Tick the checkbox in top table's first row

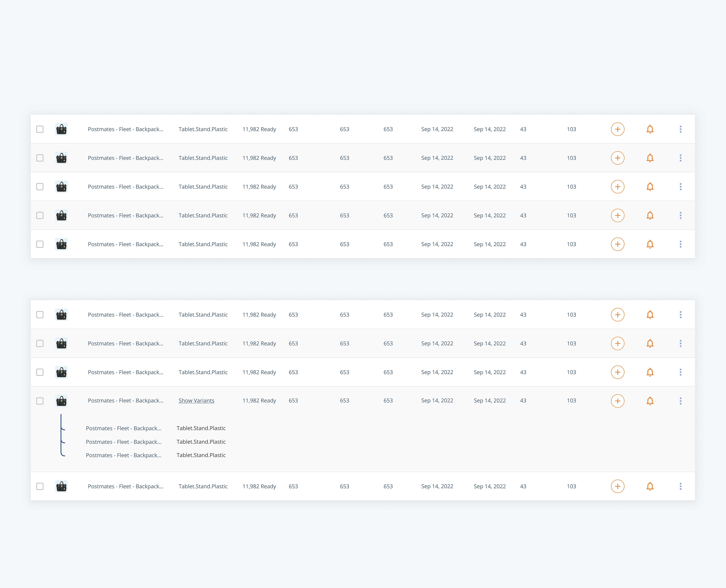point(40,129)
